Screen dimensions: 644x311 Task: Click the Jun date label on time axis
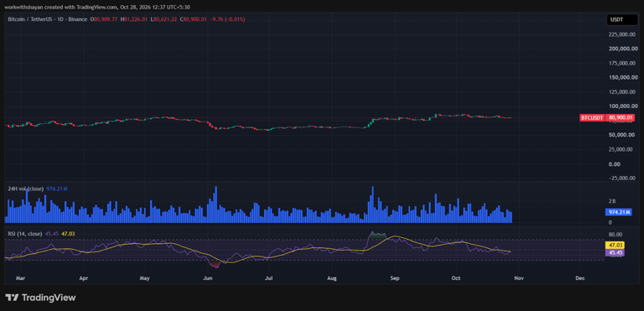(208, 278)
